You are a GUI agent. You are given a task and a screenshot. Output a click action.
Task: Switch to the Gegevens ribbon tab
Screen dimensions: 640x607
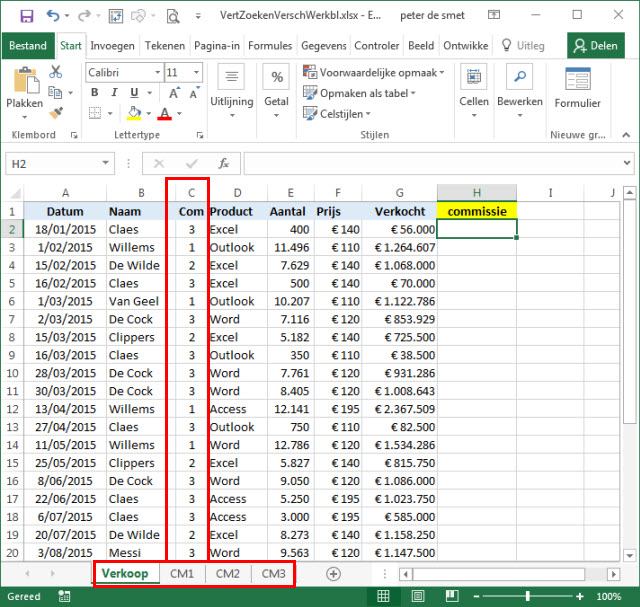click(x=324, y=45)
